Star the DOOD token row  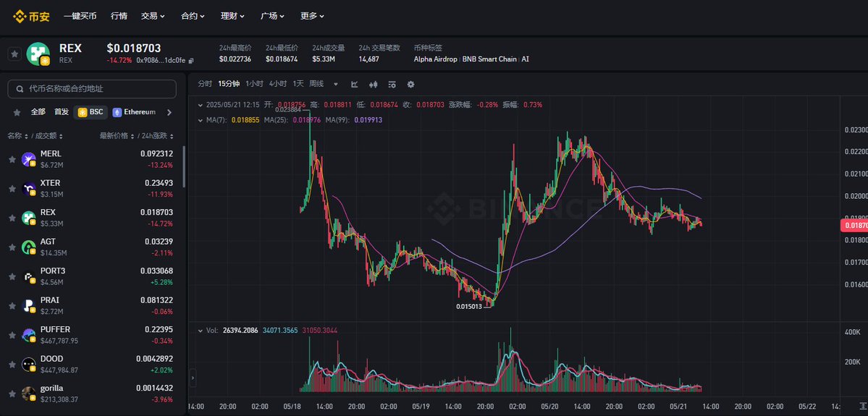12,365
